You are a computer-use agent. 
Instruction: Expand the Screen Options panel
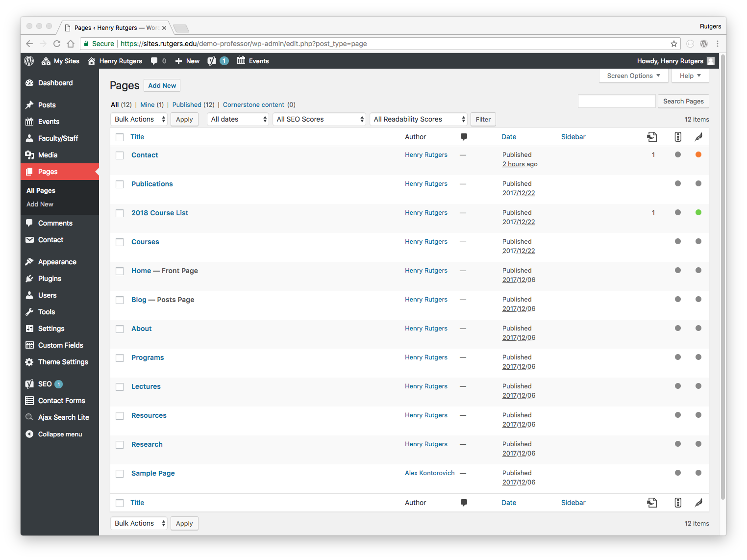click(x=633, y=76)
